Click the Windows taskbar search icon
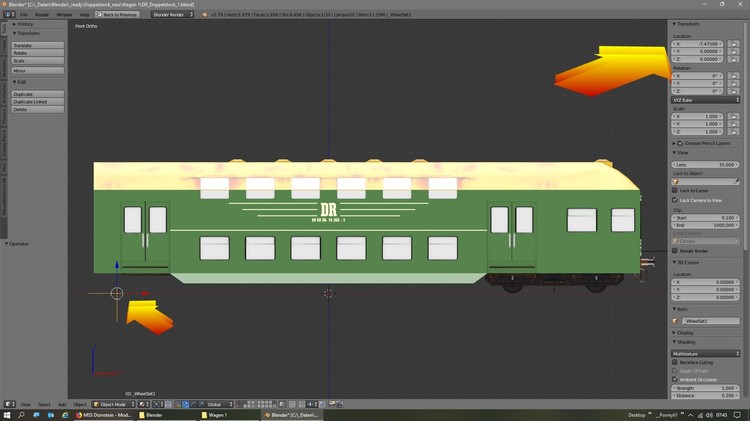Viewport: 750px width, 421px height. [x=21, y=415]
